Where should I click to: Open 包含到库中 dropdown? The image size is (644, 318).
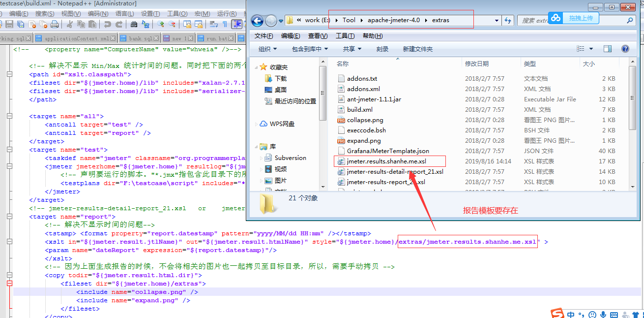(310, 49)
